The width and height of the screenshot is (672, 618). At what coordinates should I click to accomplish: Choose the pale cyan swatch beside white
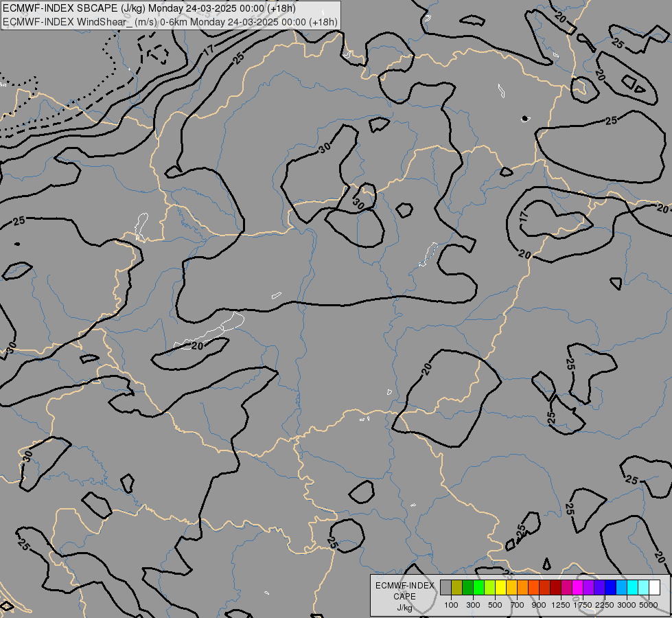coord(643,587)
